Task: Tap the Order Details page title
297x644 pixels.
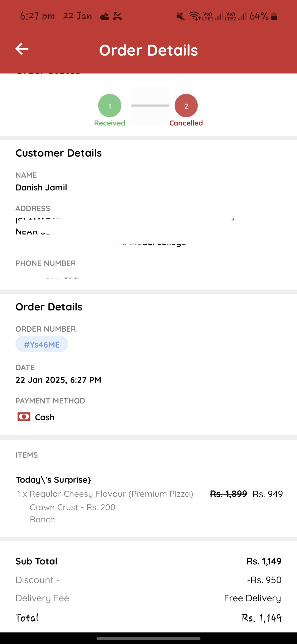Action: pos(148,50)
